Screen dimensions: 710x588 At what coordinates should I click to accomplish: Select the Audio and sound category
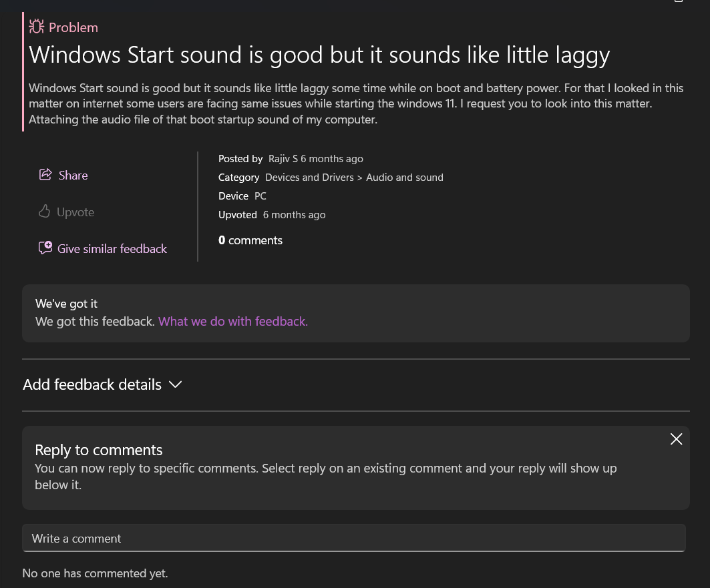pyautogui.click(x=404, y=177)
